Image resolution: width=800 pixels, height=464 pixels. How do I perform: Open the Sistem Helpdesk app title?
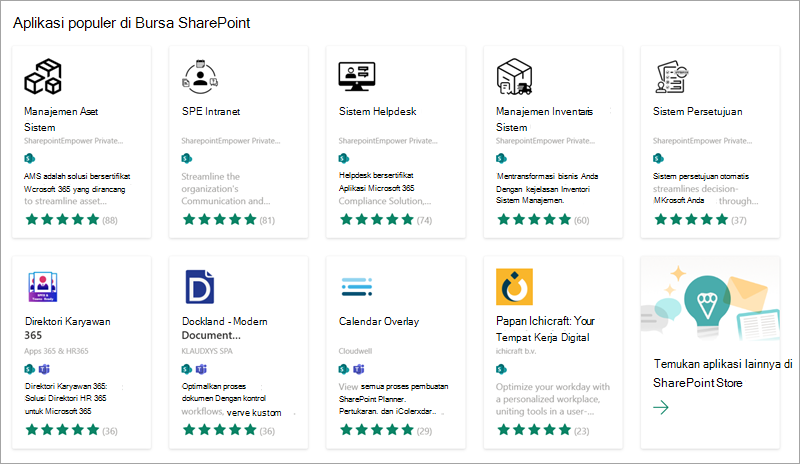[378, 111]
